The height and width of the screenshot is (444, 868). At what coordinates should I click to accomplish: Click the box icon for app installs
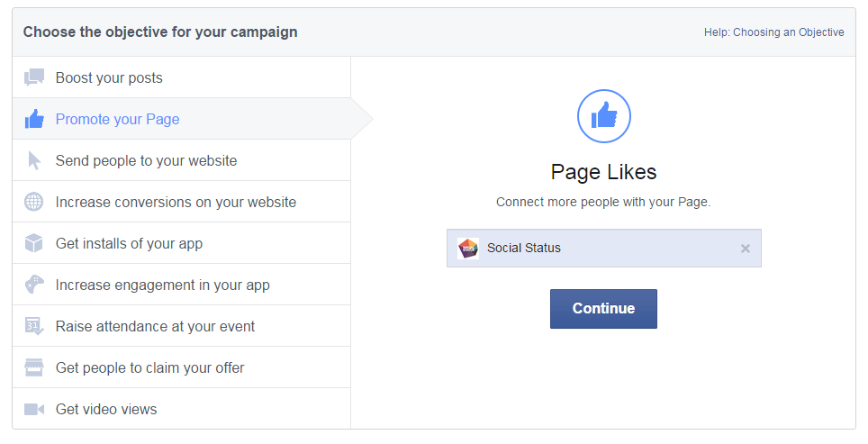coord(34,243)
